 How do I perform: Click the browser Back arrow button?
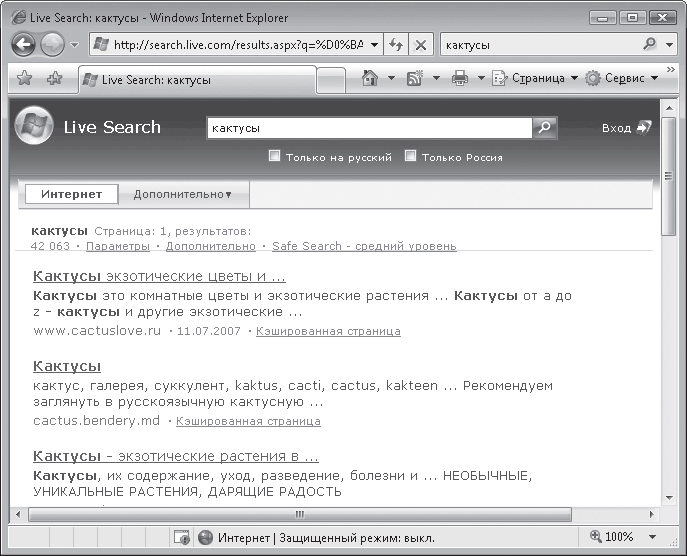click(x=24, y=45)
